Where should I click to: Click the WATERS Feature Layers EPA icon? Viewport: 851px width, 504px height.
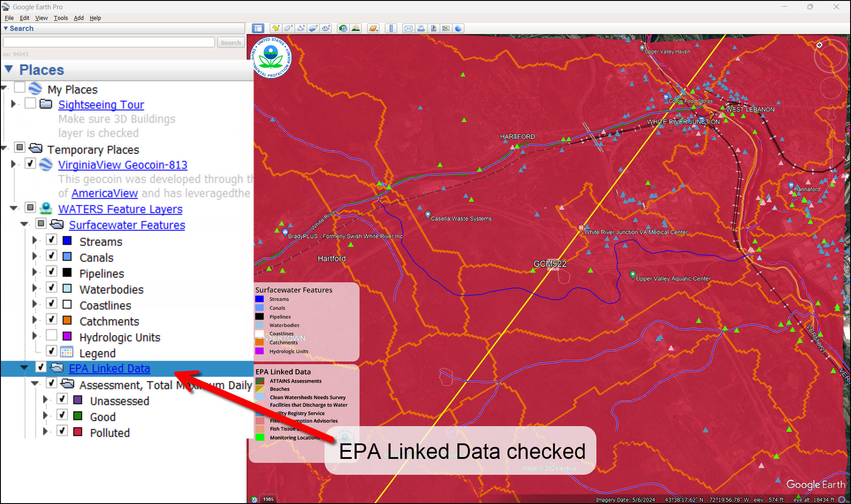pos(46,208)
